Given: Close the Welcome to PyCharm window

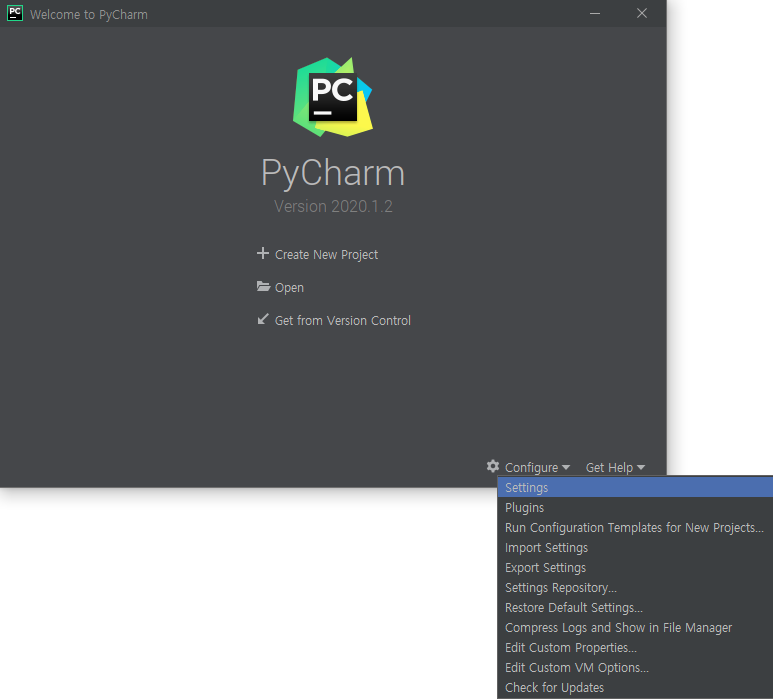Looking at the screenshot, I should click(641, 13).
